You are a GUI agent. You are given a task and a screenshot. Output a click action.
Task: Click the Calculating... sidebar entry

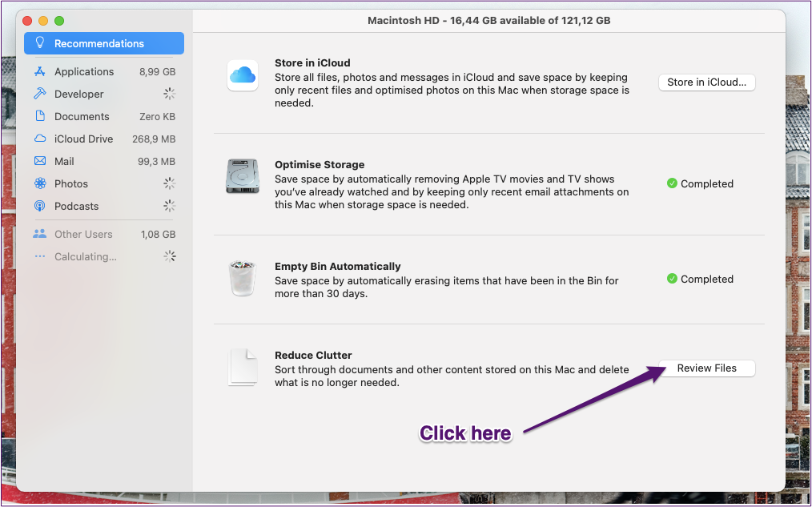click(x=103, y=256)
